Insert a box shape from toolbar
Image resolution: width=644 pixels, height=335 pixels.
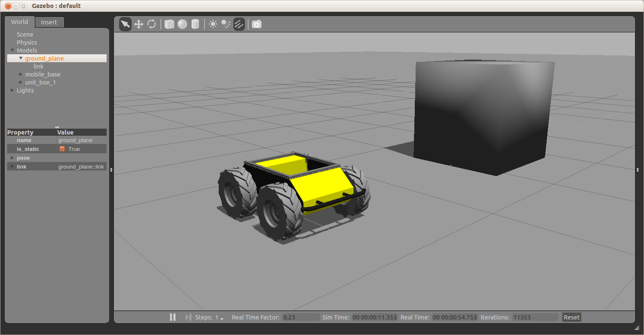click(x=169, y=24)
